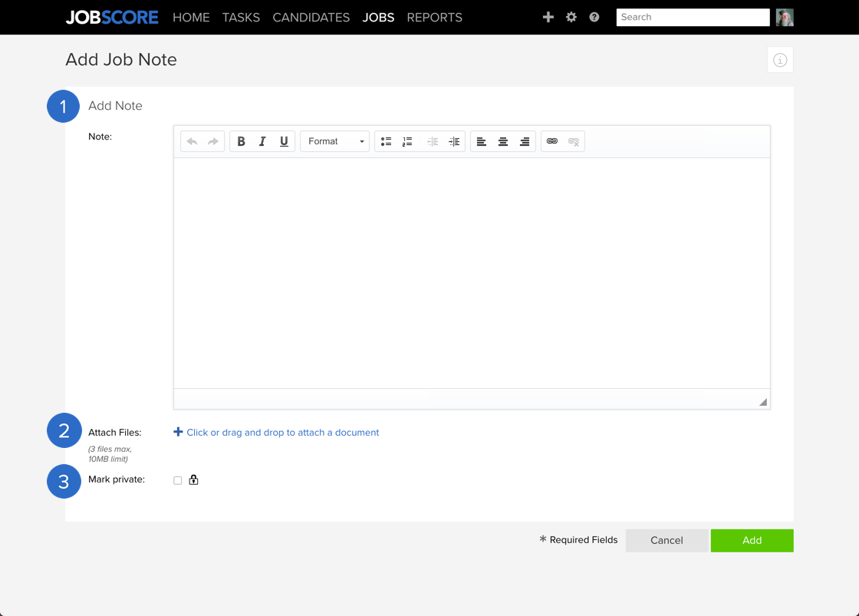This screenshot has width=859, height=616.
Task: Click the Search field
Action: (x=693, y=18)
